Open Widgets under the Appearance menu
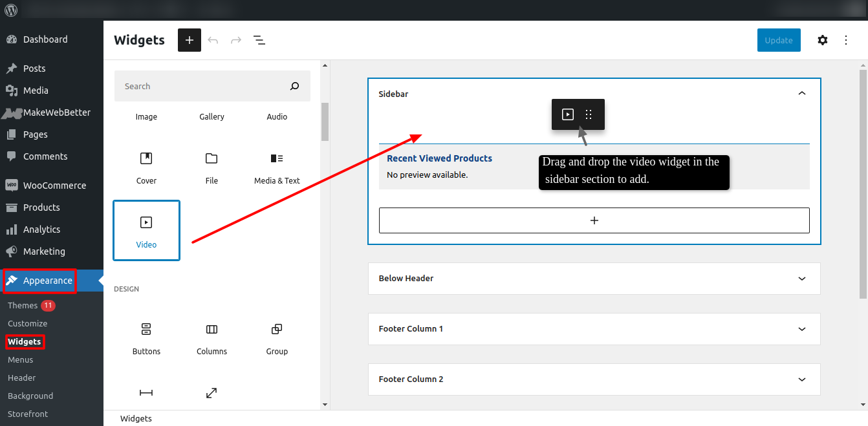 click(25, 341)
